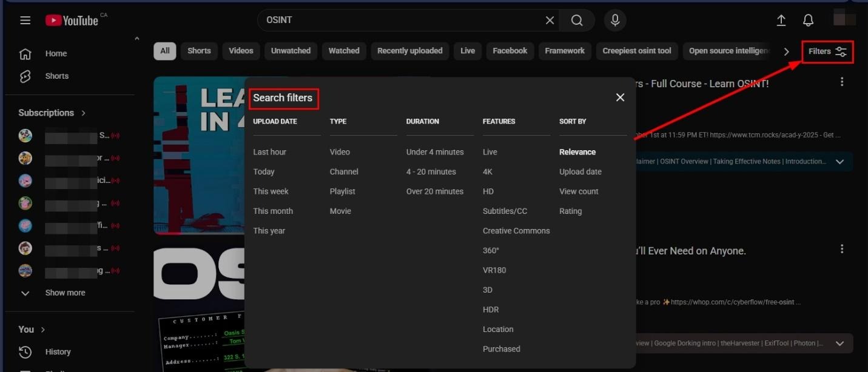The height and width of the screenshot is (372, 868).
Task: Expand Show more subscriptions
Action: (x=65, y=293)
